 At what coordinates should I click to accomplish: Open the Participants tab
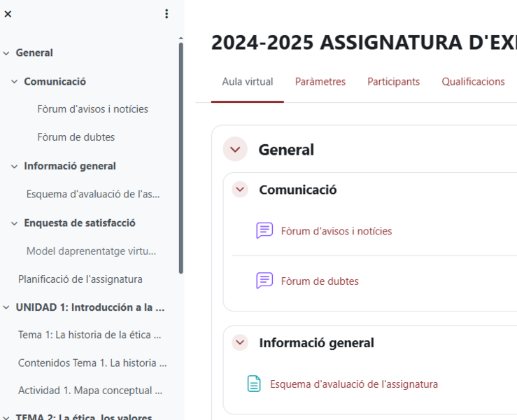point(393,82)
